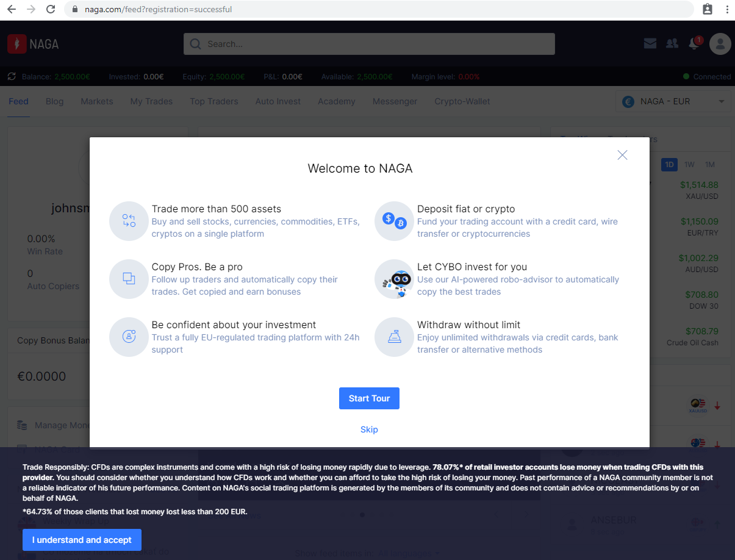Click the $708.79 Crude Oil Cash entry
Screen dimensions: 735x560
[x=692, y=336]
